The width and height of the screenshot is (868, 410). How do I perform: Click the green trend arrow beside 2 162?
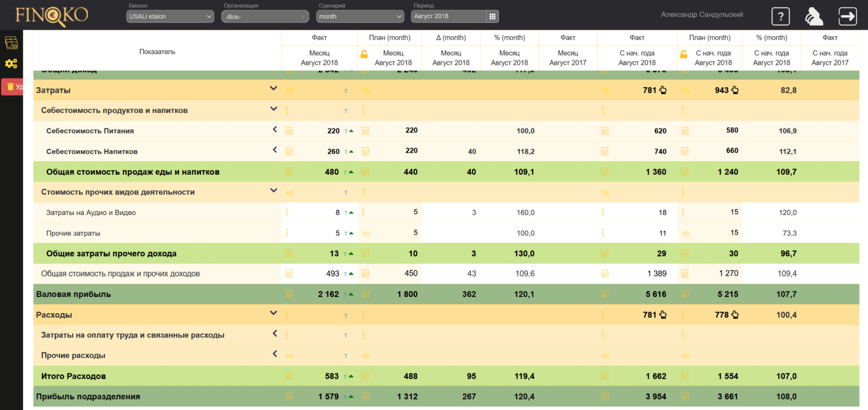351,294
